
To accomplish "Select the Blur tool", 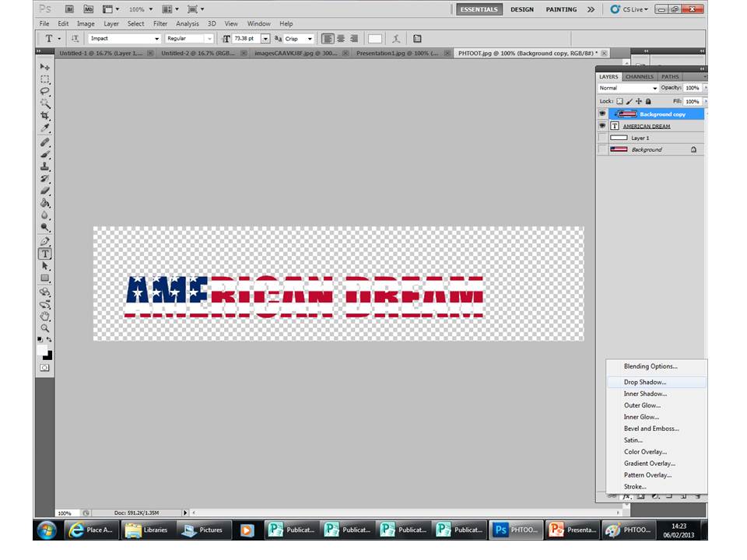I will click(x=45, y=215).
